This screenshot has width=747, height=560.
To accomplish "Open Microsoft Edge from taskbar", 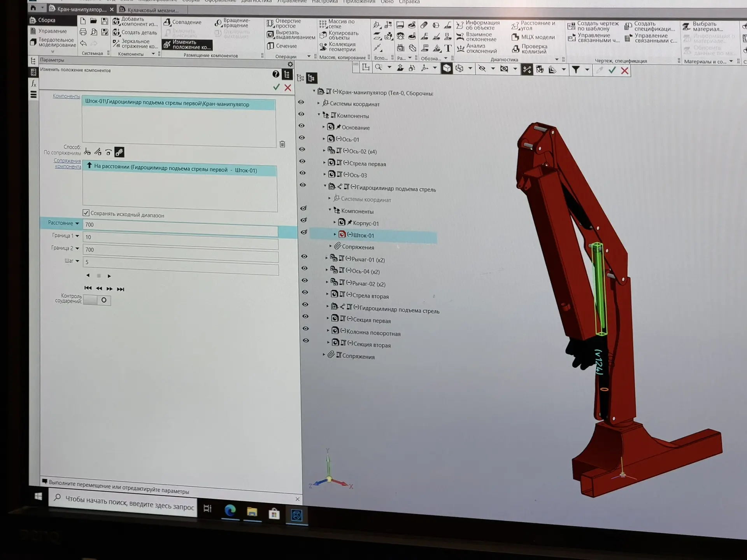I will pos(230,510).
